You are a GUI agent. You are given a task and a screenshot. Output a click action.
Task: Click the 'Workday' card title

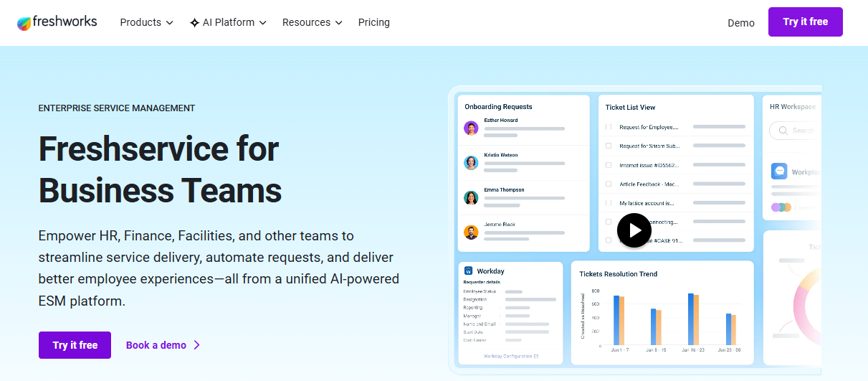pos(490,271)
